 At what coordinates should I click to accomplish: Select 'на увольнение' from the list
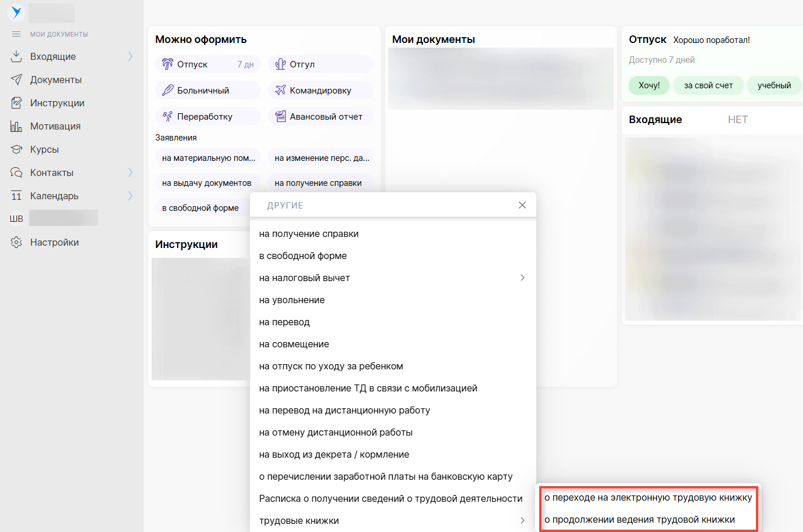pyautogui.click(x=292, y=300)
